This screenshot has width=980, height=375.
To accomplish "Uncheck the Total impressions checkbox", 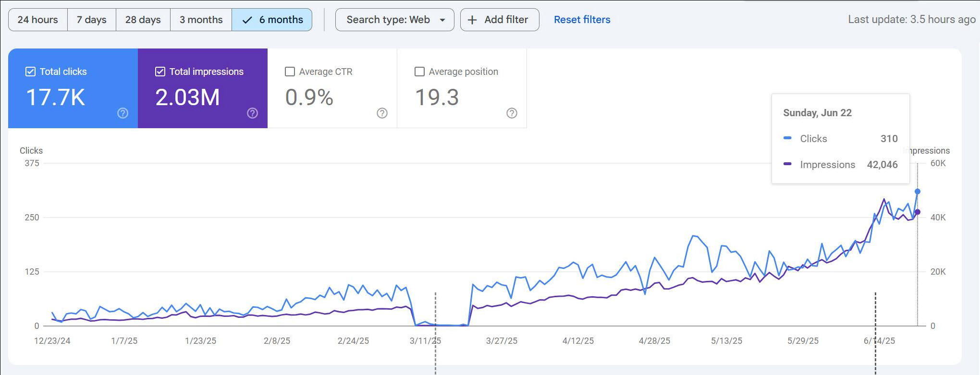I will (x=160, y=72).
